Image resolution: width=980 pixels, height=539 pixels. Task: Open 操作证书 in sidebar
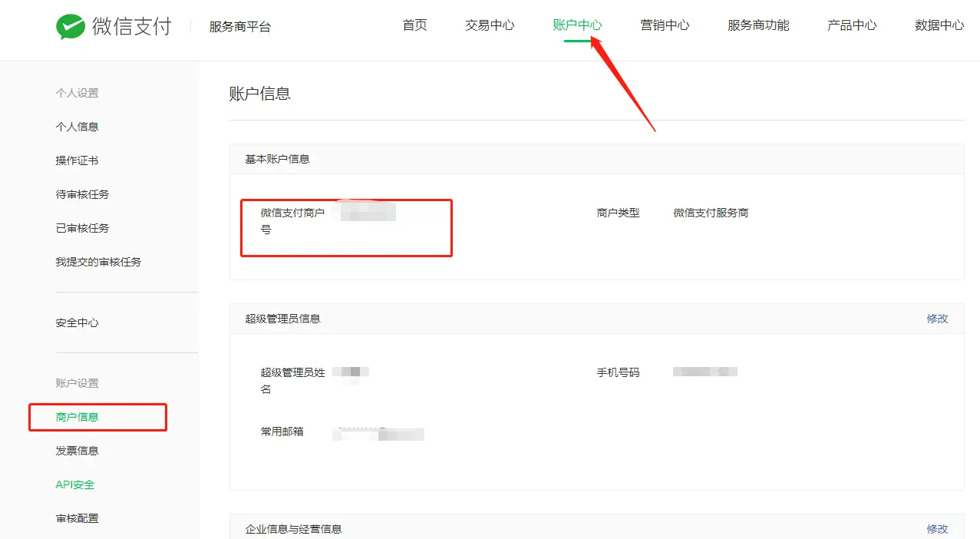click(x=77, y=160)
